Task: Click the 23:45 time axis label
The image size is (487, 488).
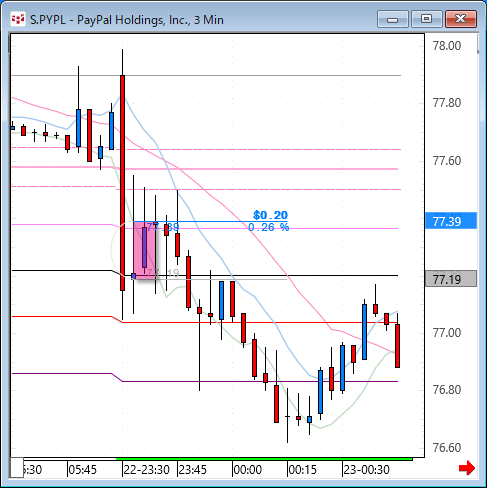Action: (193, 470)
